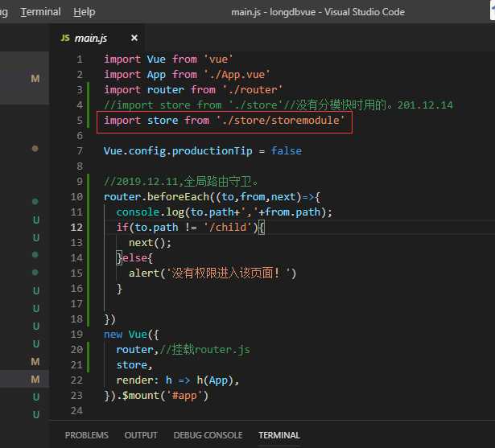Click next(); on line 13

[x=150, y=243]
